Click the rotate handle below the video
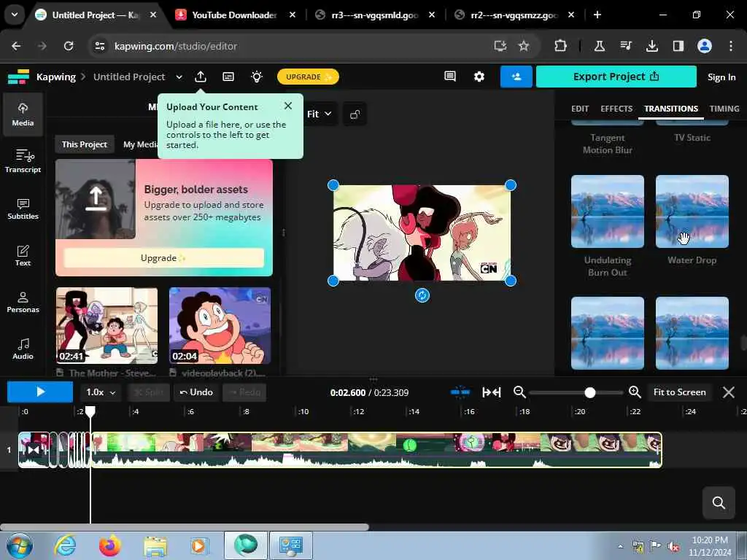 [422, 295]
